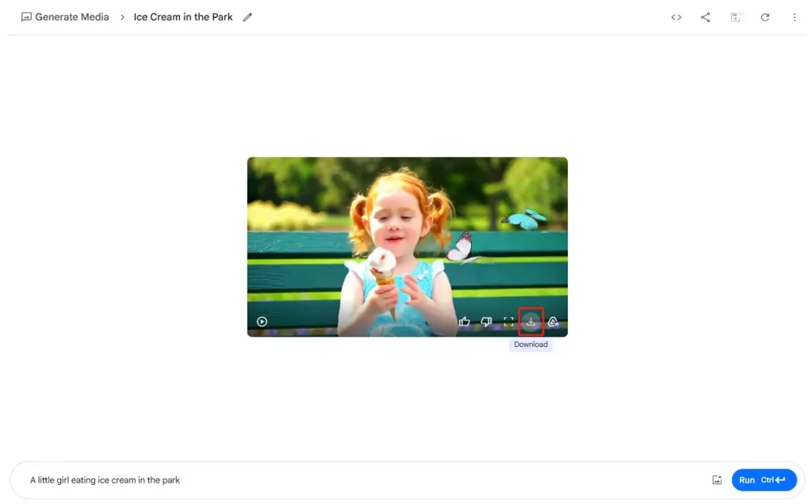Go to the Generate Media breadcrumb
Image resolution: width=812 pixels, height=504 pixels.
coord(72,17)
